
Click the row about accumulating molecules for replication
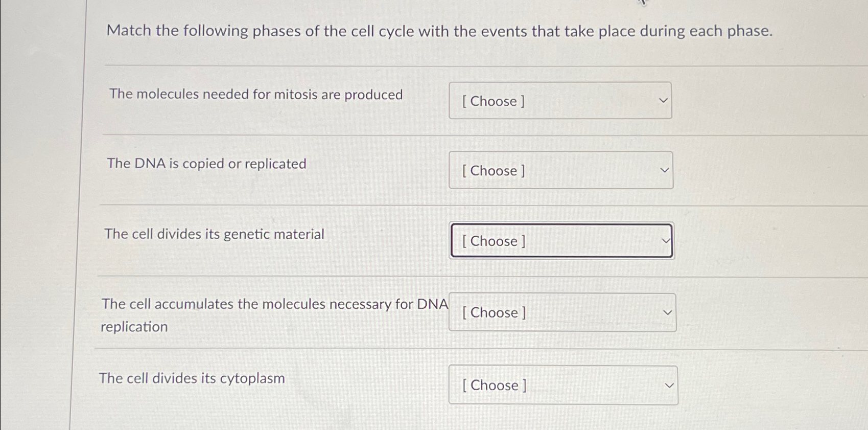pyautogui.click(x=274, y=314)
